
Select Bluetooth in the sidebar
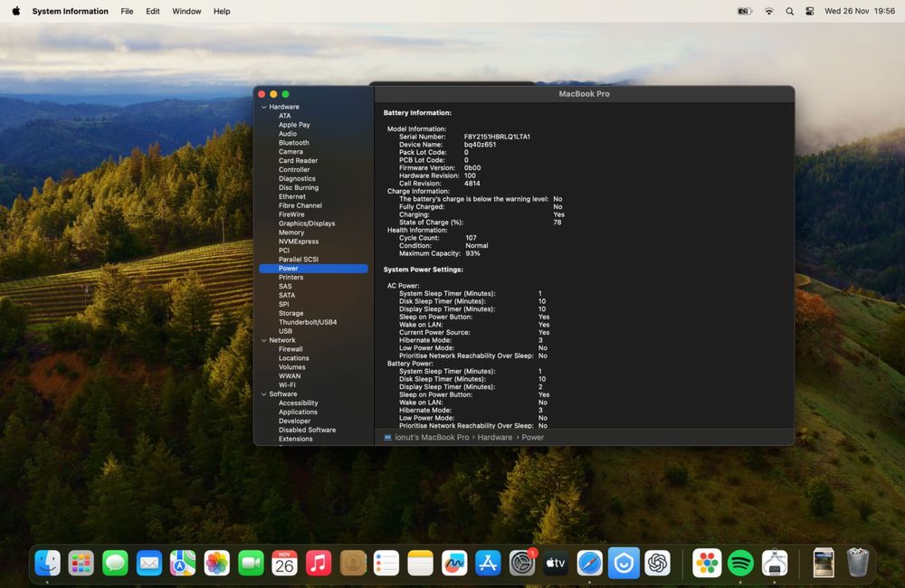point(294,143)
